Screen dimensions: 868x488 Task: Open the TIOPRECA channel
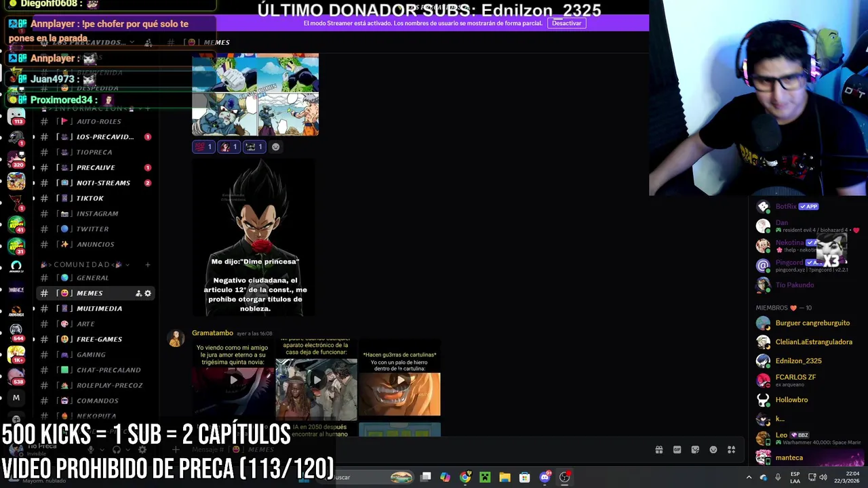pos(95,152)
